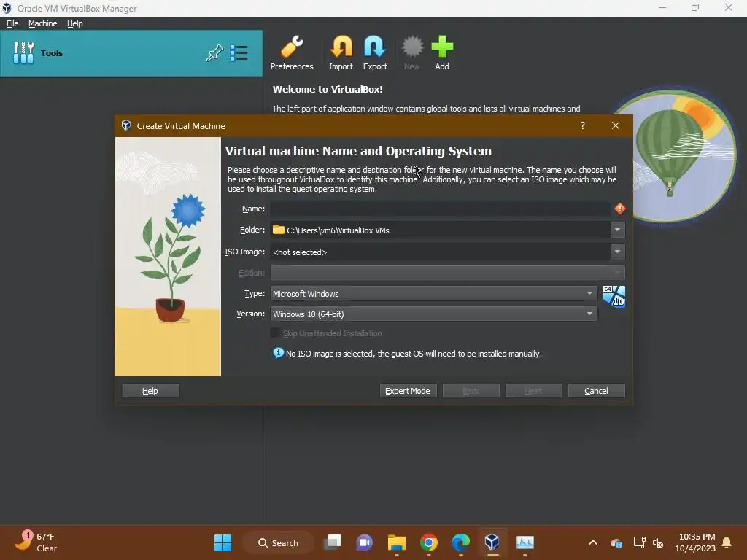Click the blue info icon by ISO message
Screen dimensions: 747x560
(x=278, y=353)
